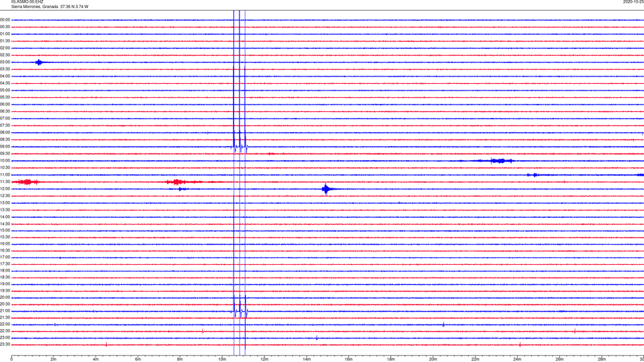
Task: Click the red event near 8m on 11:30 trace
Action: click(x=177, y=182)
